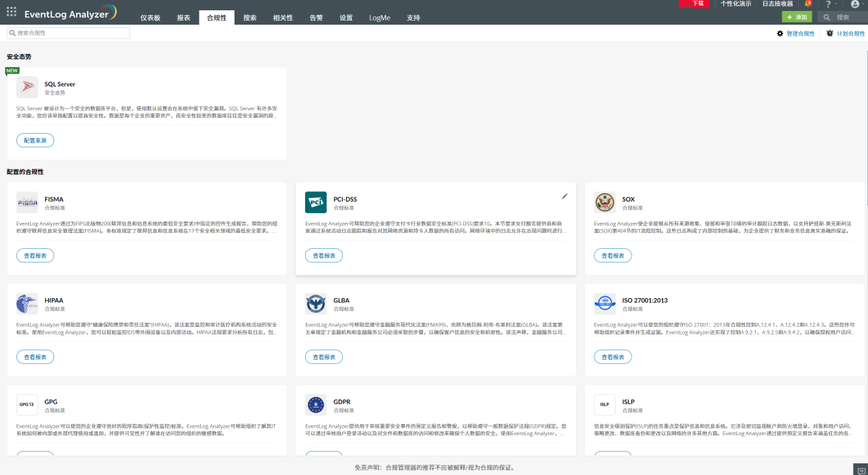Click the 搜索合规性 search field
Image resolution: width=868 pixels, height=475 pixels.
pos(69,33)
